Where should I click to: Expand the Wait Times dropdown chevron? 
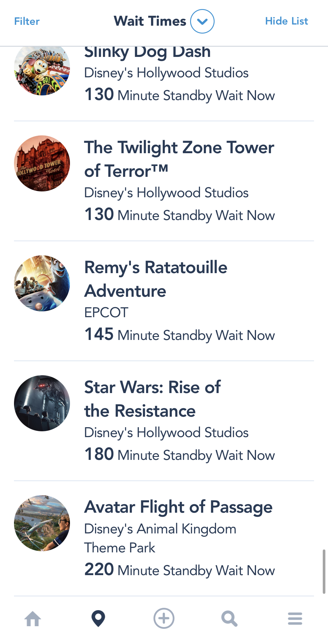[202, 21]
